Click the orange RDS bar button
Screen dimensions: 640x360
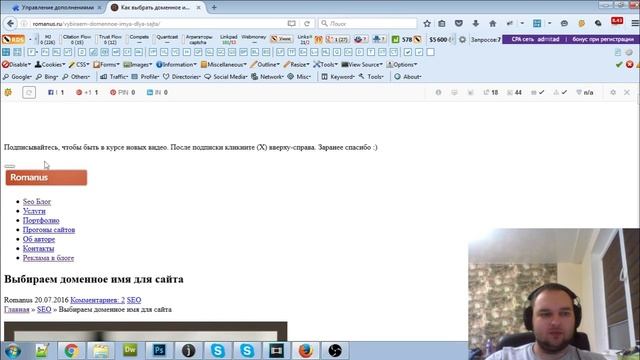[x=13, y=40]
